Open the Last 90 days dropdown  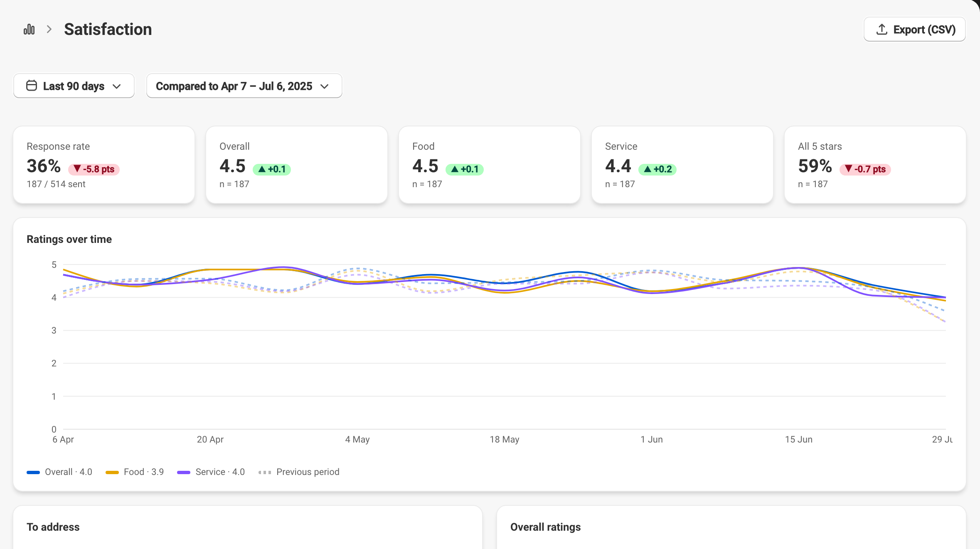click(74, 86)
